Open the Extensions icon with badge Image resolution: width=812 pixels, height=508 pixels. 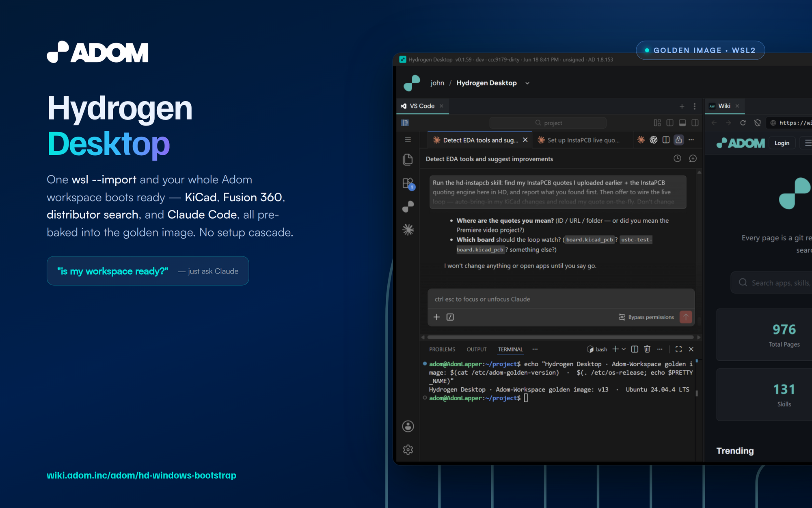(x=408, y=183)
